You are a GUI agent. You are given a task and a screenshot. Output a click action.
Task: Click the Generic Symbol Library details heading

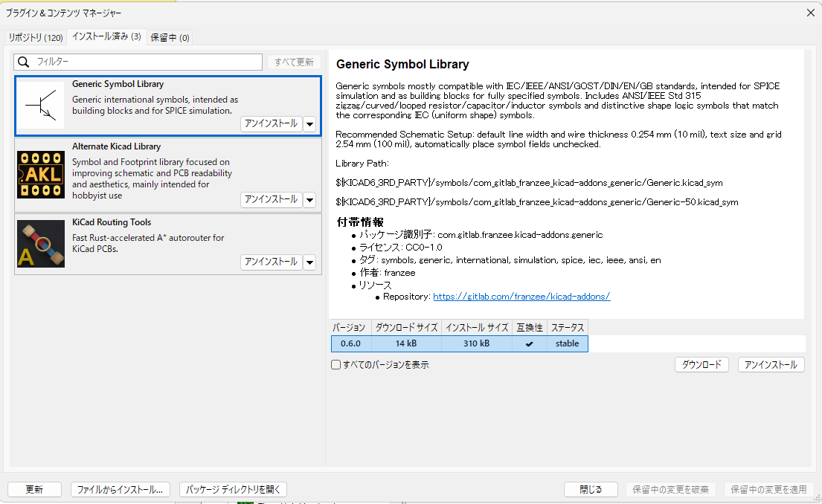[x=402, y=65]
